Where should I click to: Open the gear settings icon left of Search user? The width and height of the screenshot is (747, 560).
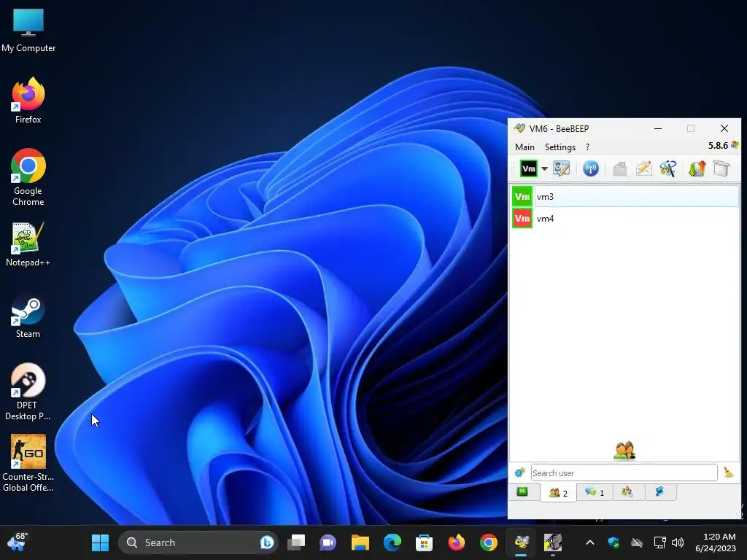click(519, 472)
